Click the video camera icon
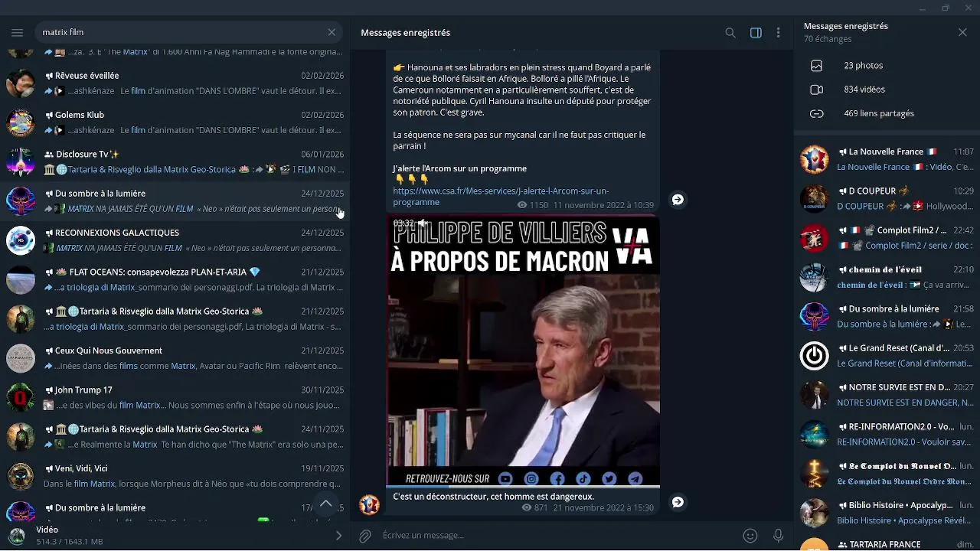 point(817,90)
